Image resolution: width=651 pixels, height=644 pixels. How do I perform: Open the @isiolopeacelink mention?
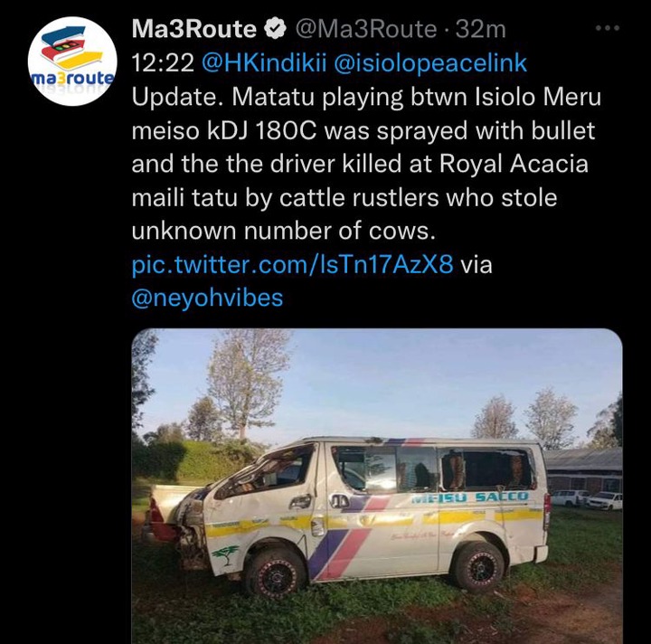click(x=430, y=63)
